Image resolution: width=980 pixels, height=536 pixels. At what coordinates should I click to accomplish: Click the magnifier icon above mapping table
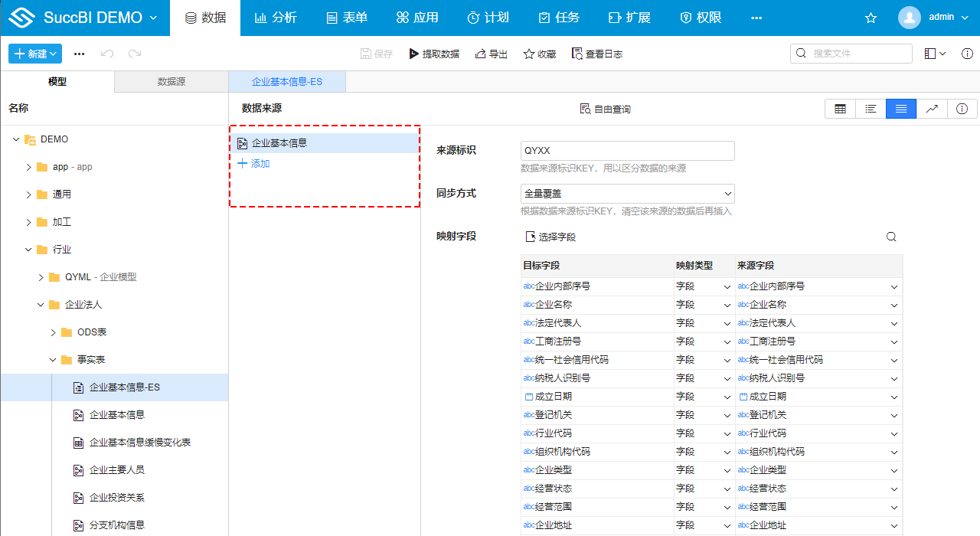point(891,237)
